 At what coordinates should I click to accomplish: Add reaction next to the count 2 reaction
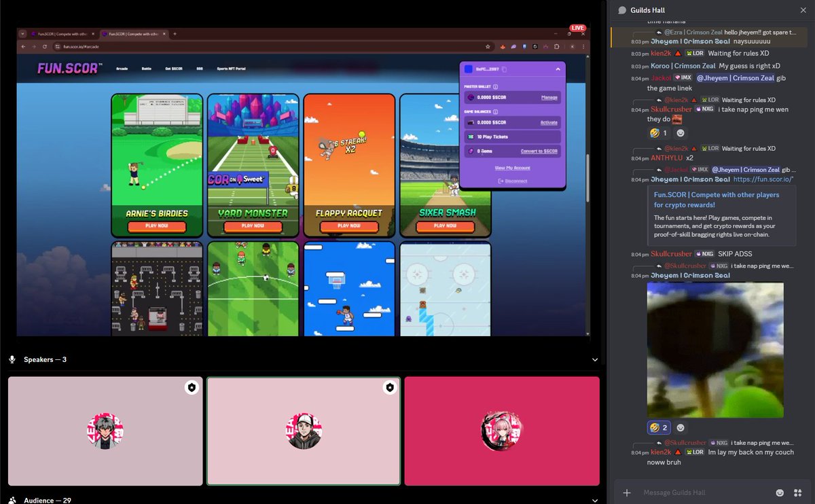pyautogui.click(x=681, y=427)
